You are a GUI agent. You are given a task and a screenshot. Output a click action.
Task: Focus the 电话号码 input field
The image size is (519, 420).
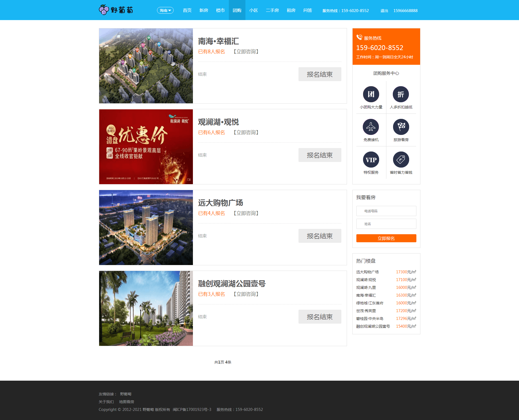click(386, 211)
